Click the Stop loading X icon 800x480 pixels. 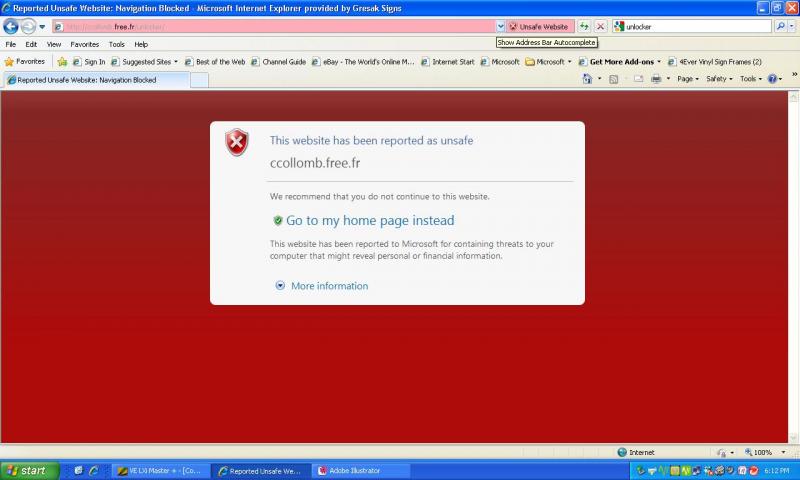coord(601,27)
